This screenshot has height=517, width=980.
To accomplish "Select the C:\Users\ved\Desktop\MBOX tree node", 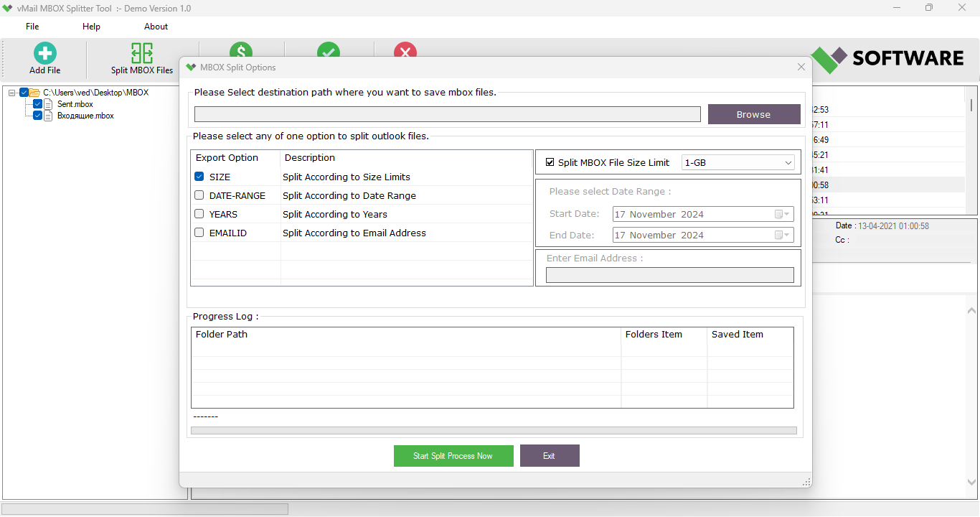I will (96, 93).
